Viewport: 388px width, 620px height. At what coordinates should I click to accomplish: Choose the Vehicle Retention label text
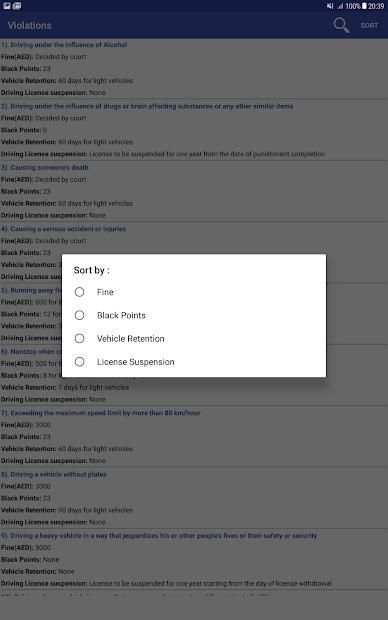[131, 339]
